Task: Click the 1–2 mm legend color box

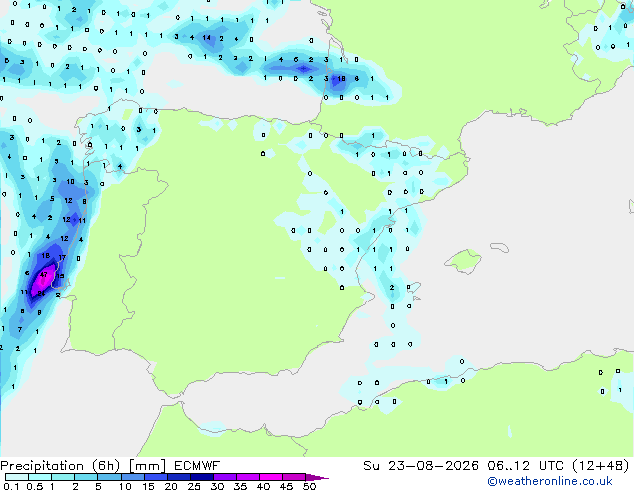Action: point(63,477)
